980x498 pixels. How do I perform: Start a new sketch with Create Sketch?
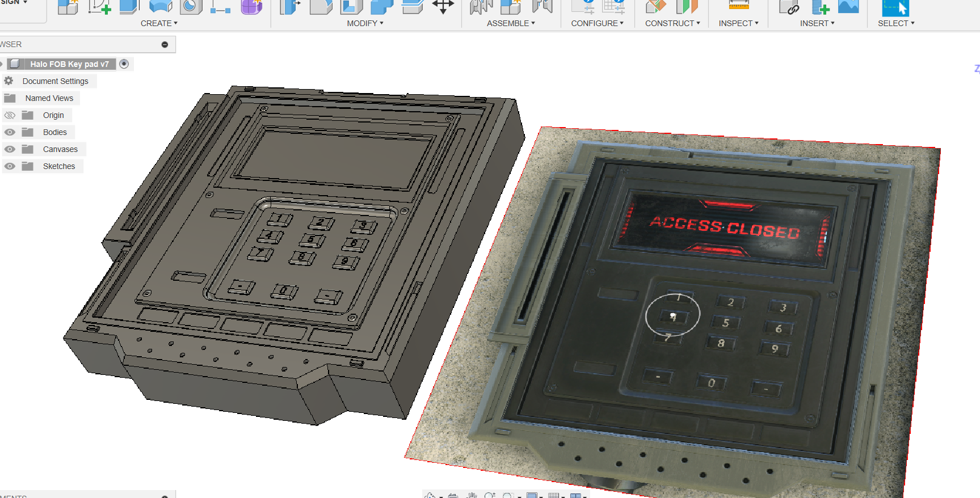[99, 7]
